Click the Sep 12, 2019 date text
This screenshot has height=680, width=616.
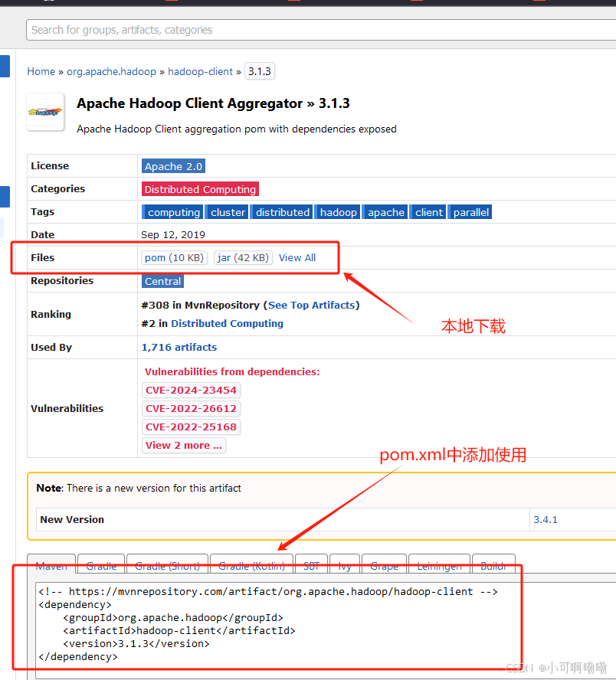pyautogui.click(x=173, y=234)
